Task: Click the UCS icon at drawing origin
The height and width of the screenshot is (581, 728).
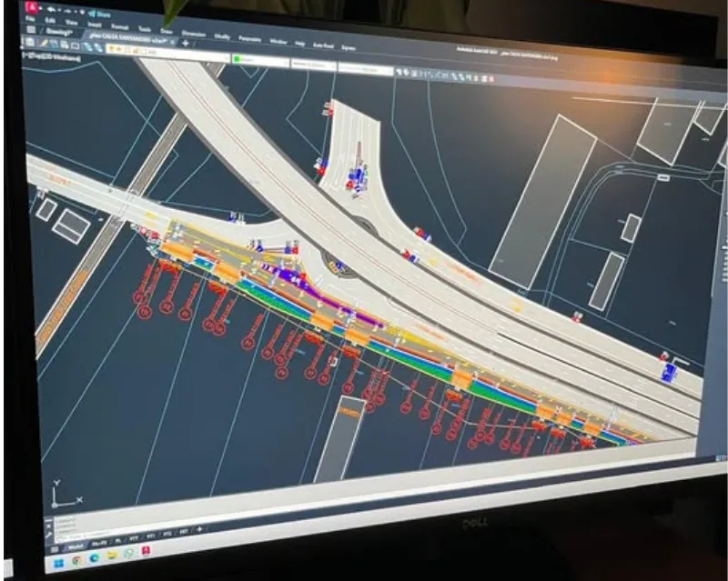Action: [x=65, y=496]
